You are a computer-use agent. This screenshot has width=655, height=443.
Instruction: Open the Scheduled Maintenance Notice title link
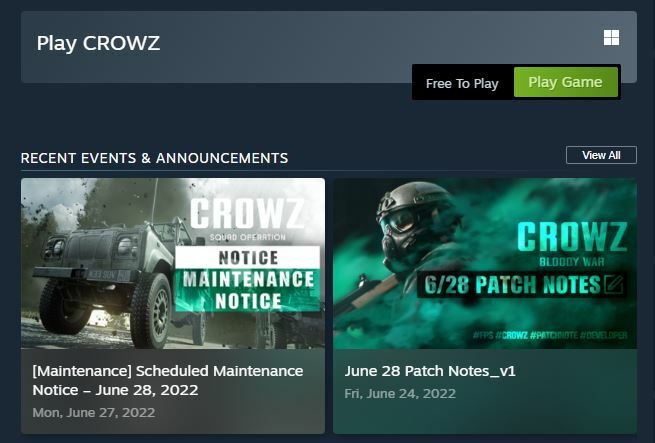[x=168, y=380]
